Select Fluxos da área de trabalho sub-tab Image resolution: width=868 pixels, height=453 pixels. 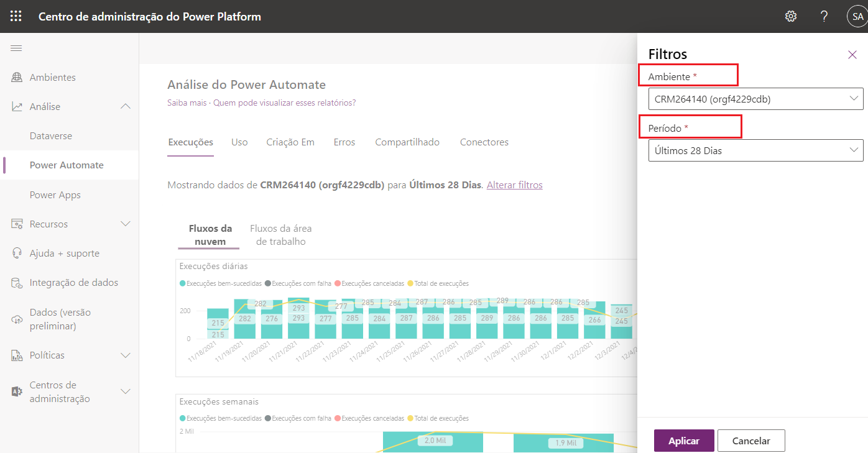tap(281, 235)
